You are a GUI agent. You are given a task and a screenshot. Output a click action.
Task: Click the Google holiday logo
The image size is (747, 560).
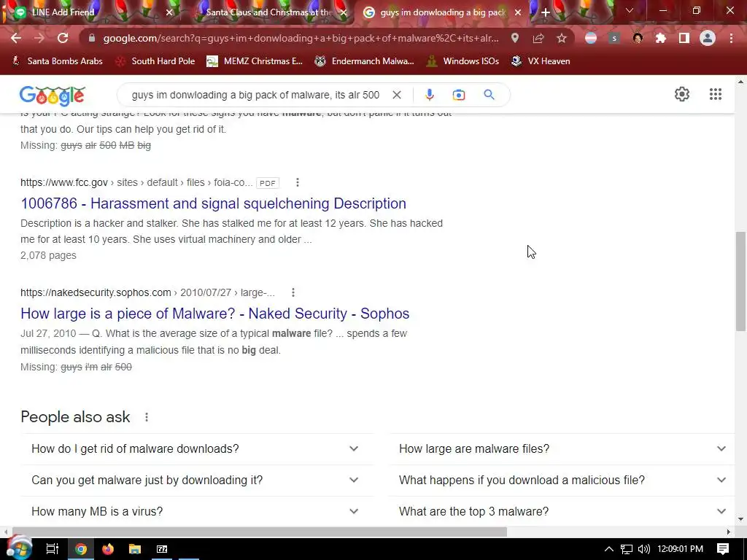click(52, 96)
